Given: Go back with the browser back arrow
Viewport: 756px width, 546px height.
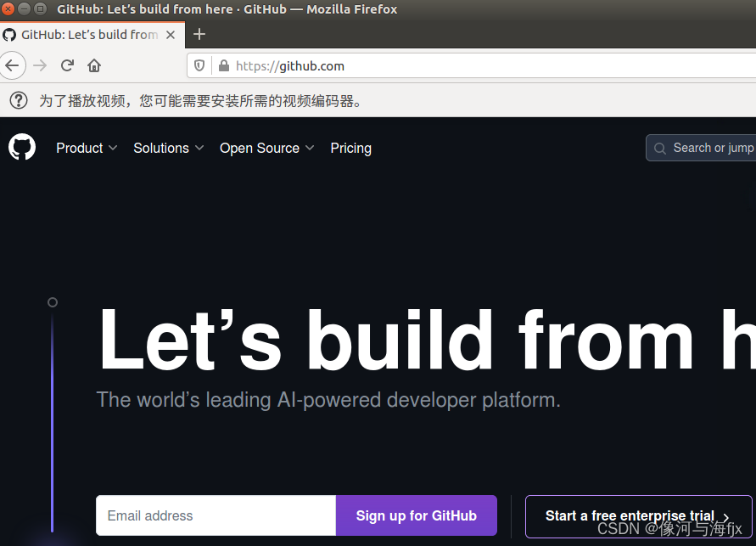Looking at the screenshot, I should [x=12, y=65].
